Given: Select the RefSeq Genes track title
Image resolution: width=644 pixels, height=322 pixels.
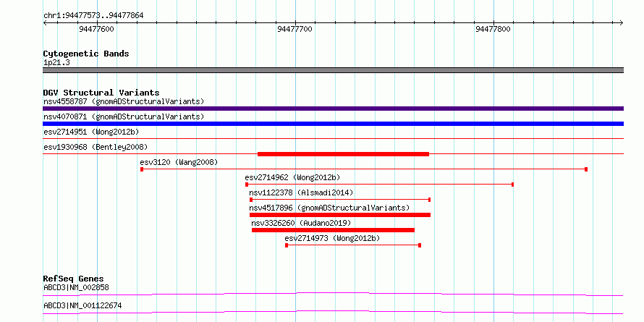Looking at the screenshot, I should pyautogui.click(x=74, y=279).
